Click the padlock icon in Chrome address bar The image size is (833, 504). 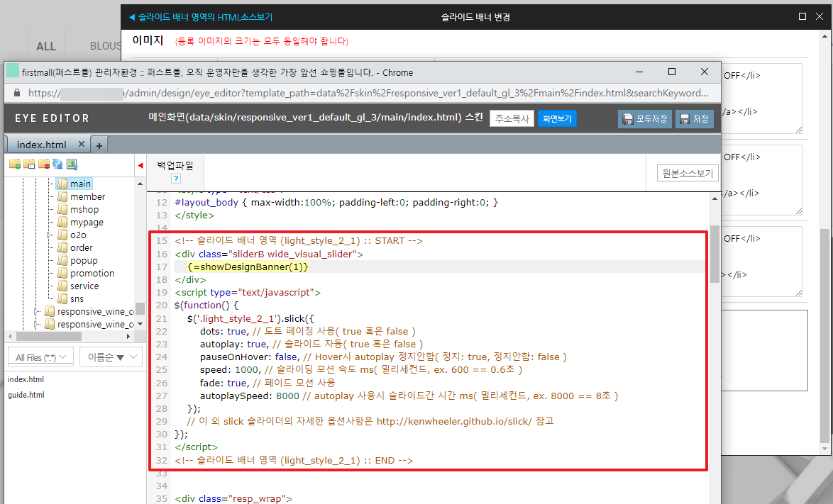click(17, 93)
